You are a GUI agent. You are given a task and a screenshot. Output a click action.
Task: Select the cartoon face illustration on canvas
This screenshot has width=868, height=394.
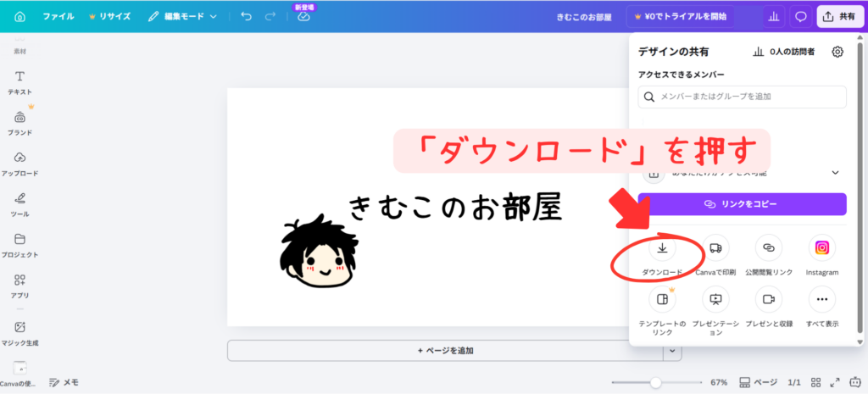319,252
